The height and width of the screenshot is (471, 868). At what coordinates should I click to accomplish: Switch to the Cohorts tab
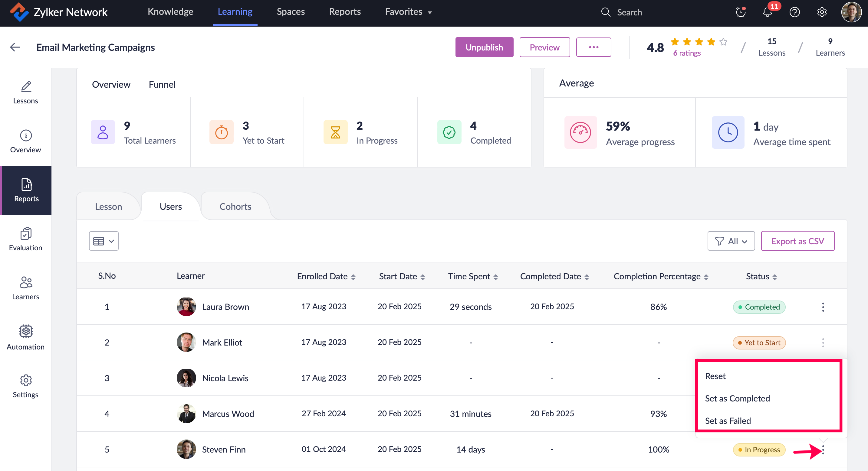tap(235, 206)
